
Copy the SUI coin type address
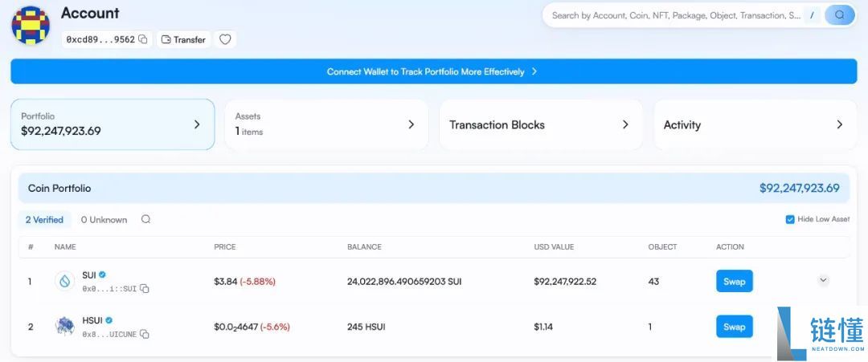[145, 288]
